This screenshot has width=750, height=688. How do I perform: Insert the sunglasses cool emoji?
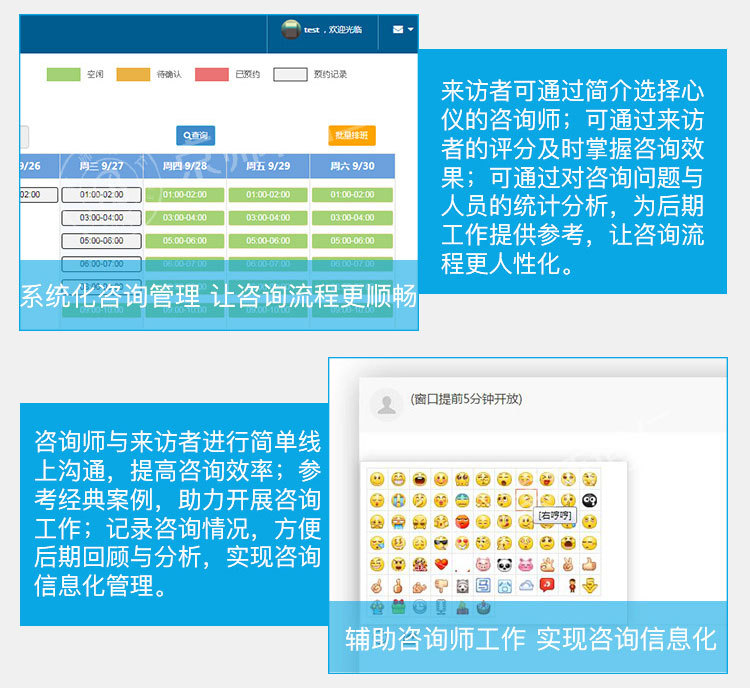pos(441,543)
